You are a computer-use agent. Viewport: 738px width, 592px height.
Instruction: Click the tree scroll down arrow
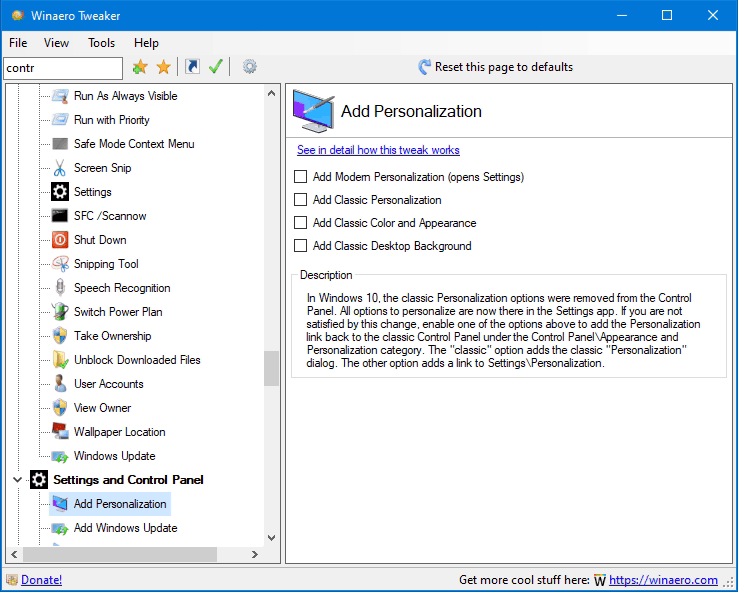[x=272, y=538]
